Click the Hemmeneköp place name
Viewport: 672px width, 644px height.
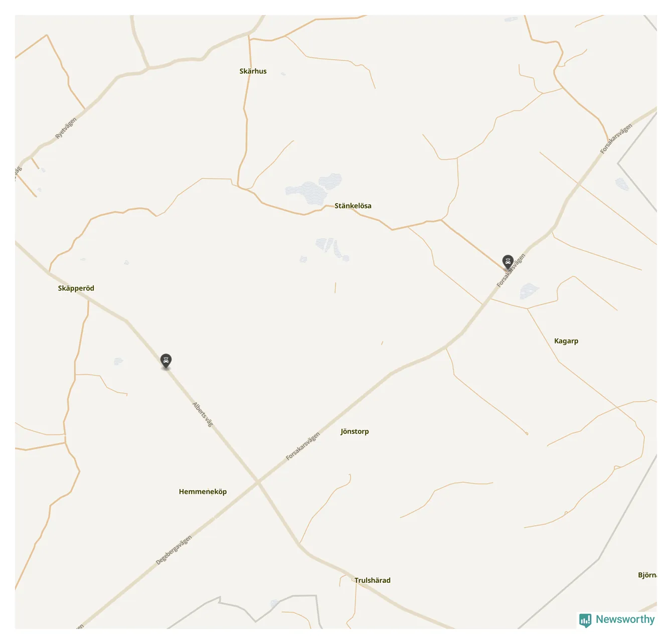tap(203, 492)
